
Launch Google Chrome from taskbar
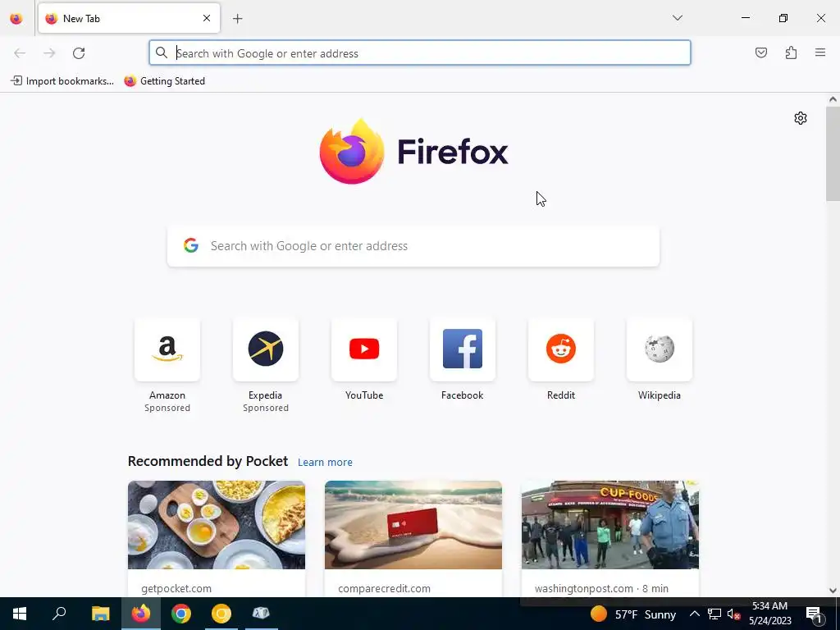click(181, 614)
